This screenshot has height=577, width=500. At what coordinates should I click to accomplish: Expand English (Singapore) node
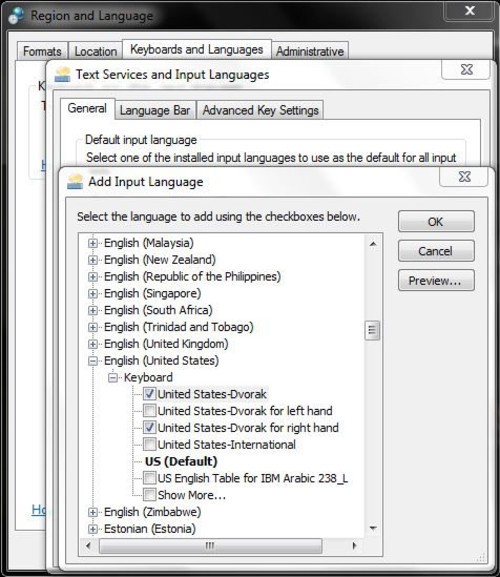click(x=93, y=294)
